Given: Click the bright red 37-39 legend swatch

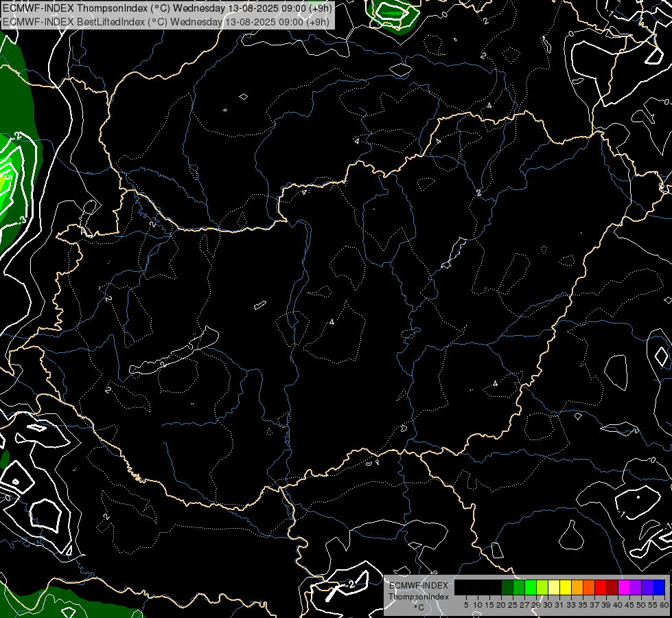Looking at the screenshot, I should [x=601, y=587].
